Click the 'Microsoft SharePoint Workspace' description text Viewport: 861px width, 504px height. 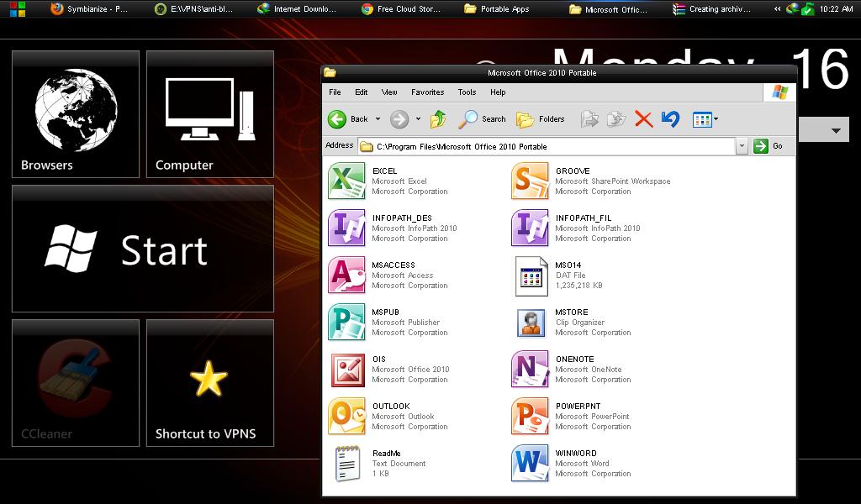click(x=613, y=181)
